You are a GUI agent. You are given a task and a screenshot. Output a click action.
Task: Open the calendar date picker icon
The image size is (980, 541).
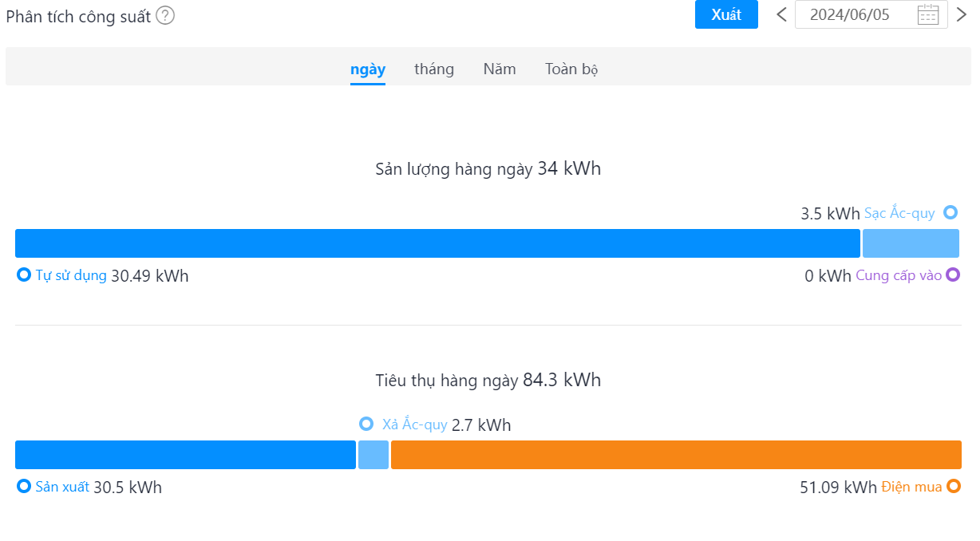click(927, 14)
